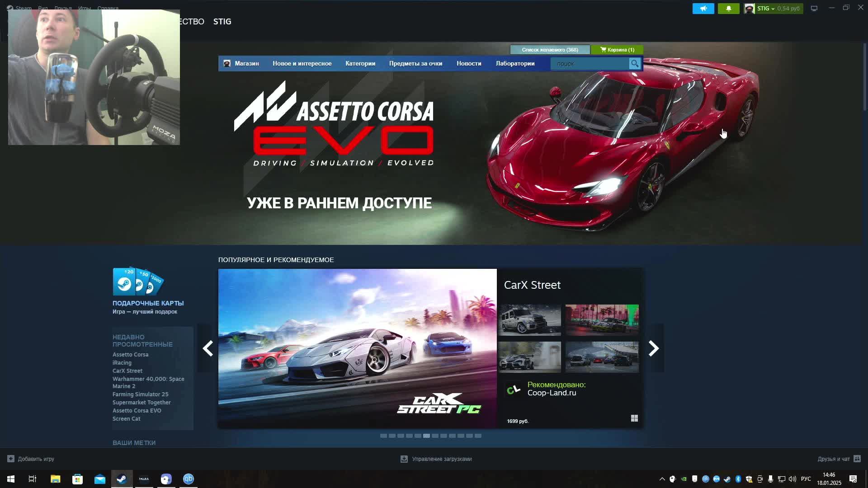Switch keyboard layout via РУС indicator
This screenshot has width=868, height=488.
coord(806,479)
